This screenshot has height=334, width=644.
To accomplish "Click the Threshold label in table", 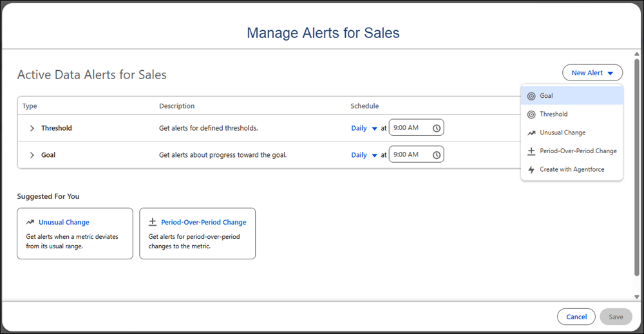I will 56,128.
